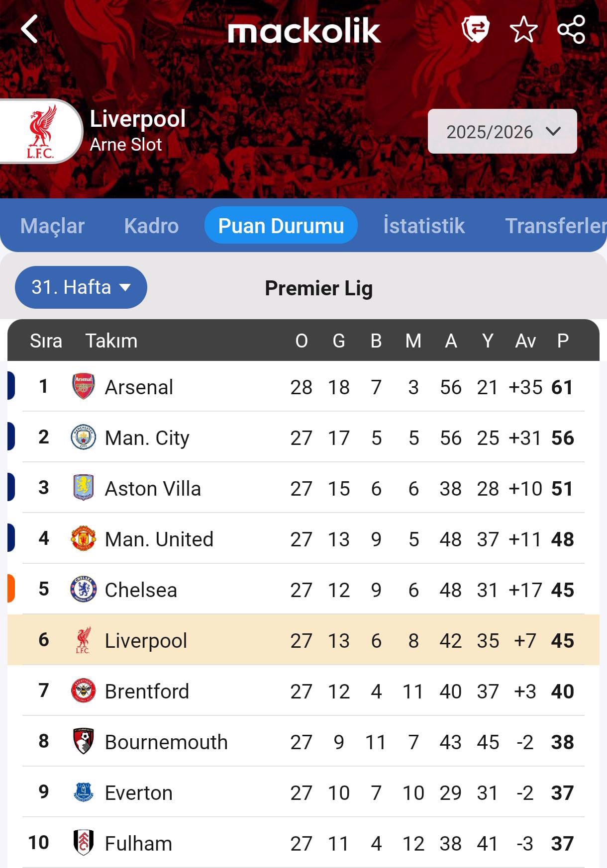Open the team compare shield icon
The height and width of the screenshot is (868, 607).
pos(475,29)
